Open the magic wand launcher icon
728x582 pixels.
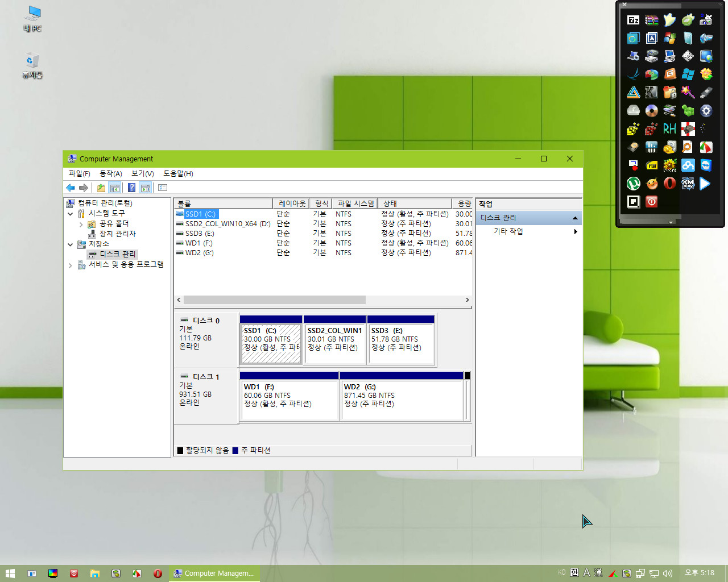(688, 93)
